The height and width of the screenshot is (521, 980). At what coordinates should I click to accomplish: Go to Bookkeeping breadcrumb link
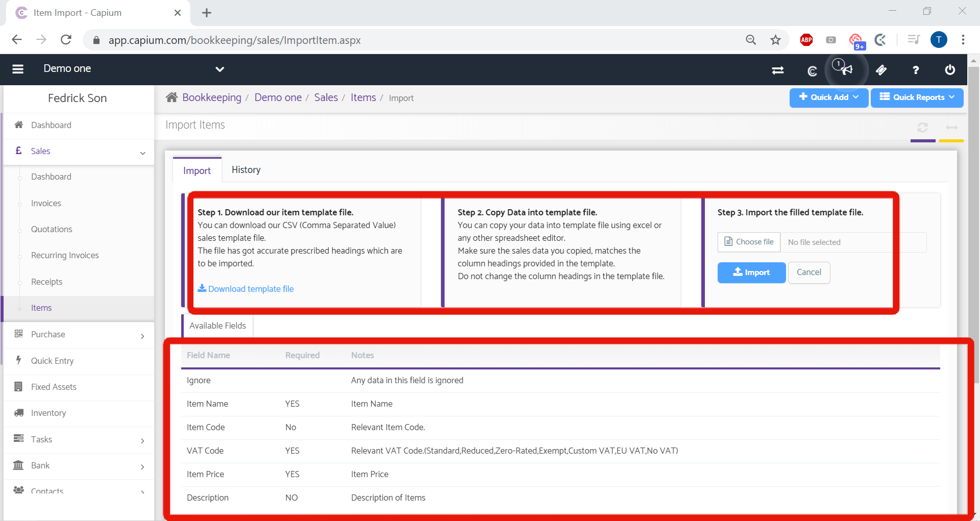tap(212, 97)
